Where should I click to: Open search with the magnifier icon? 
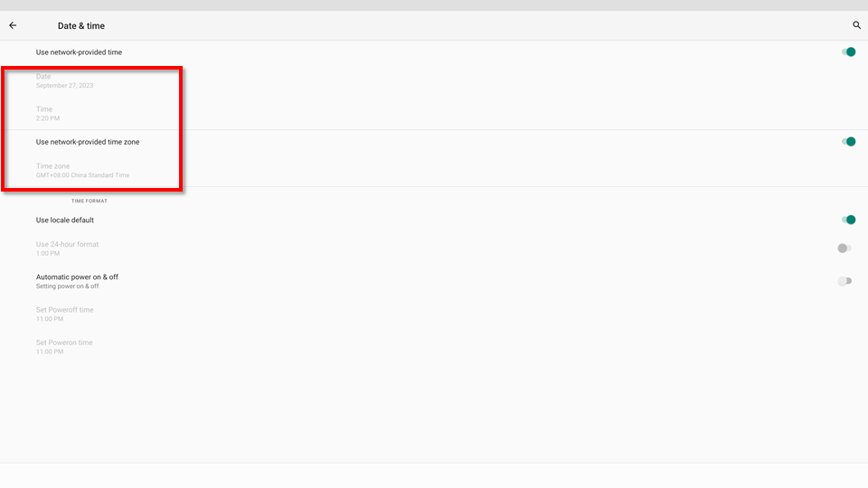pos(856,25)
